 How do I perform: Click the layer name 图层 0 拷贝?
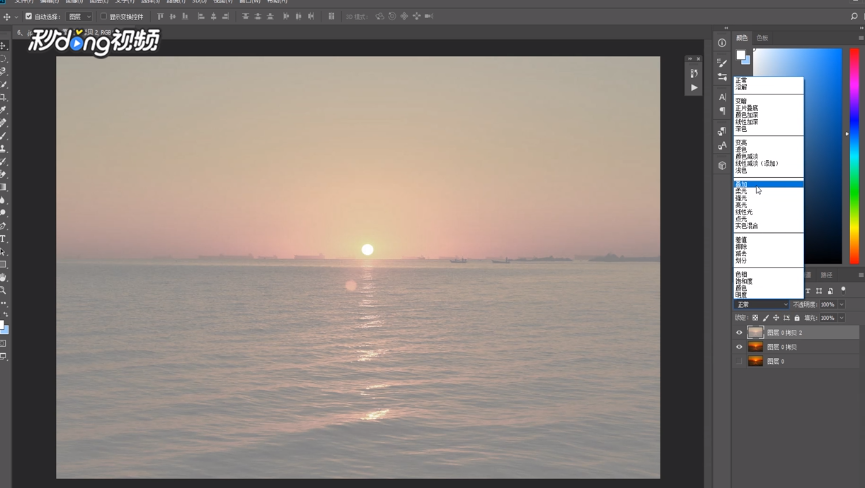pyautogui.click(x=782, y=347)
